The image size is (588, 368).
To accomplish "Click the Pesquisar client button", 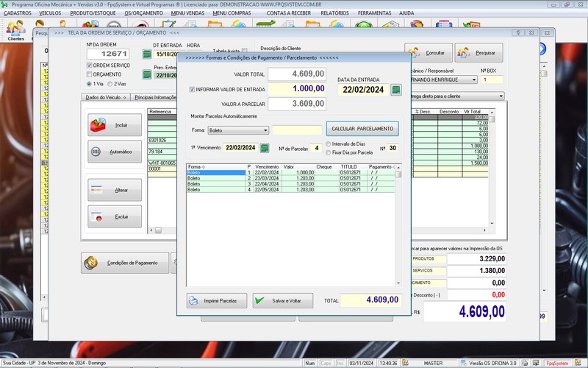I will (x=479, y=52).
